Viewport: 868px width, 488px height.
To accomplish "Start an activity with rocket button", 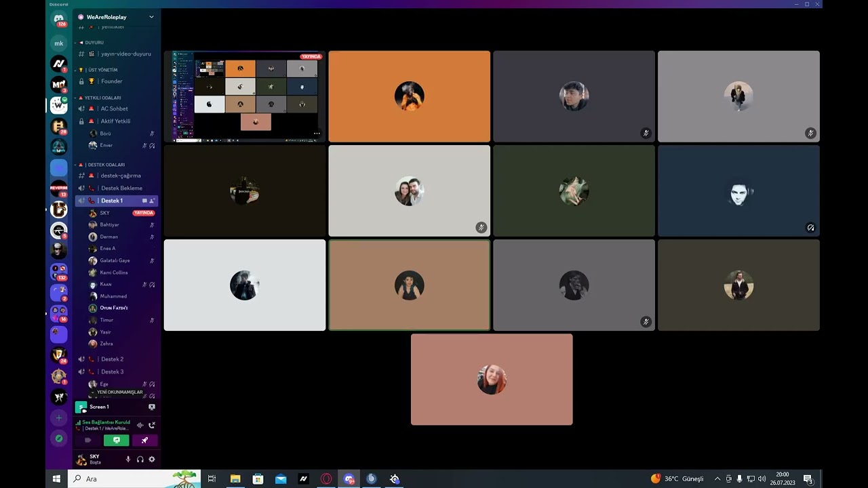I will click(x=144, y=441).
